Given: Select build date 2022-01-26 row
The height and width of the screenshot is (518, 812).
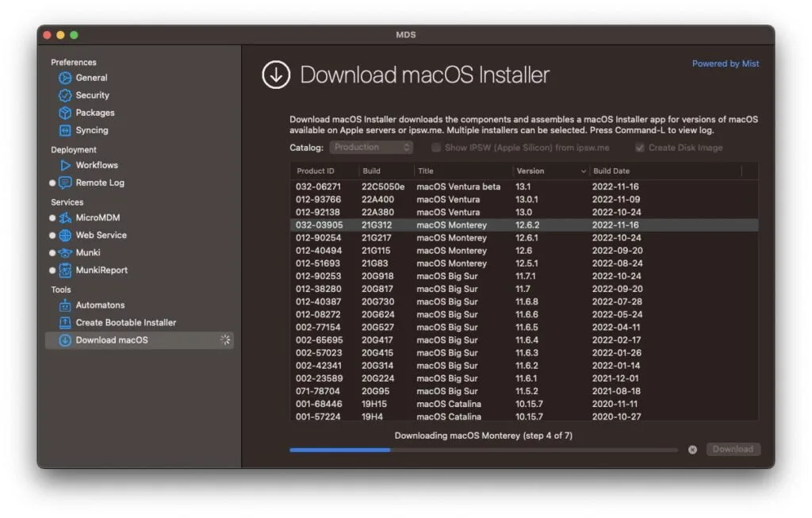Looking at the screenshot, I should pos(524,353).
